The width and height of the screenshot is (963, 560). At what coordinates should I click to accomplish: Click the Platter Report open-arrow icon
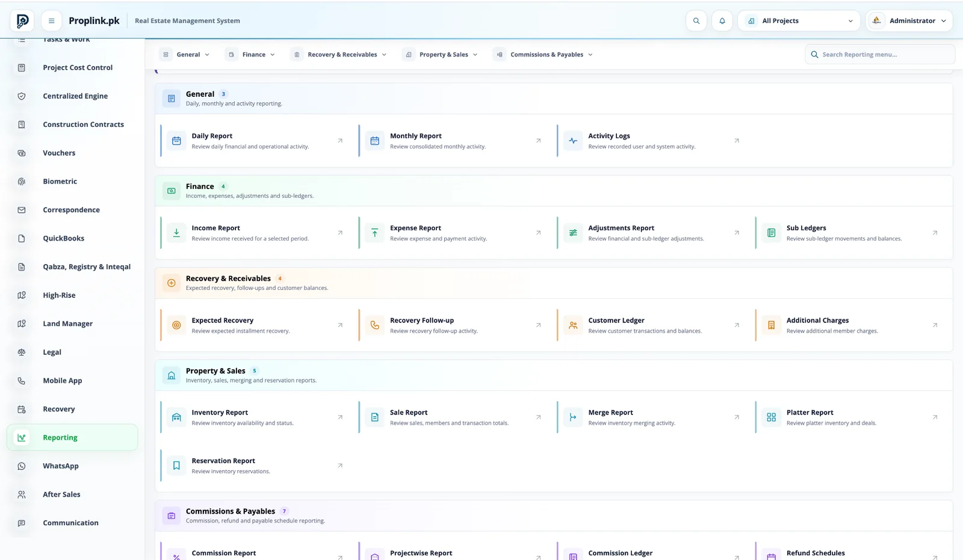pyautogui.click(x=935, y=417)
